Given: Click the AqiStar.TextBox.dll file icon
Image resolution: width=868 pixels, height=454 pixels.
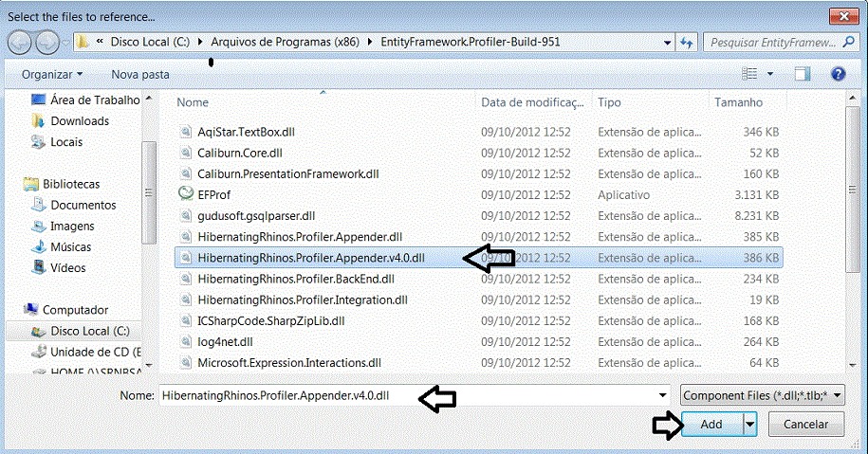Looking at the screenshot, I should coord(186,132).
